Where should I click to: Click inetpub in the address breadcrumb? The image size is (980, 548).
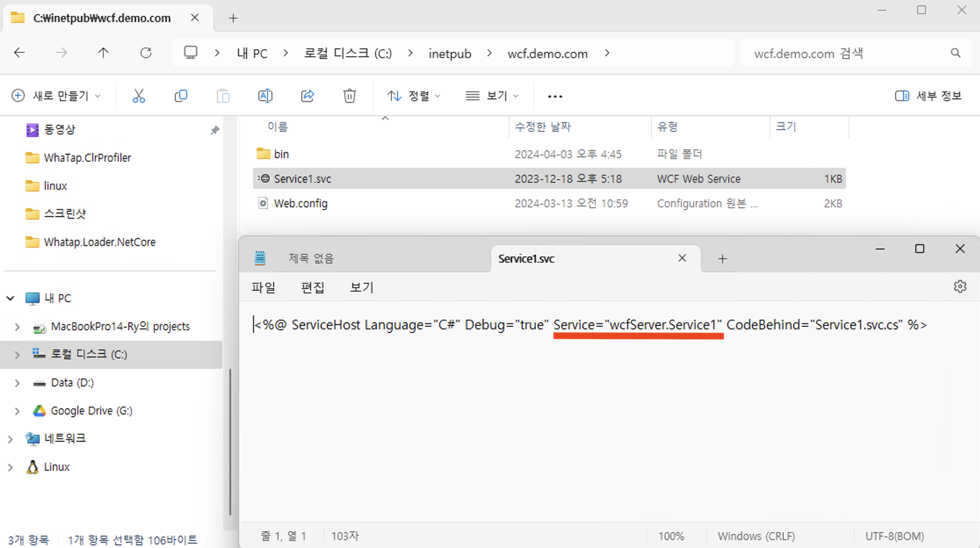[x=450, y=54]
